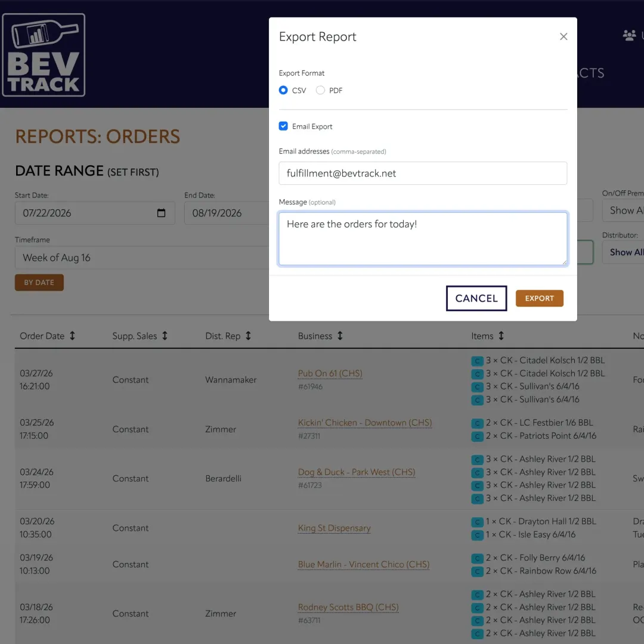
Task: Click the users icon in header
Action: coord(629,35)
